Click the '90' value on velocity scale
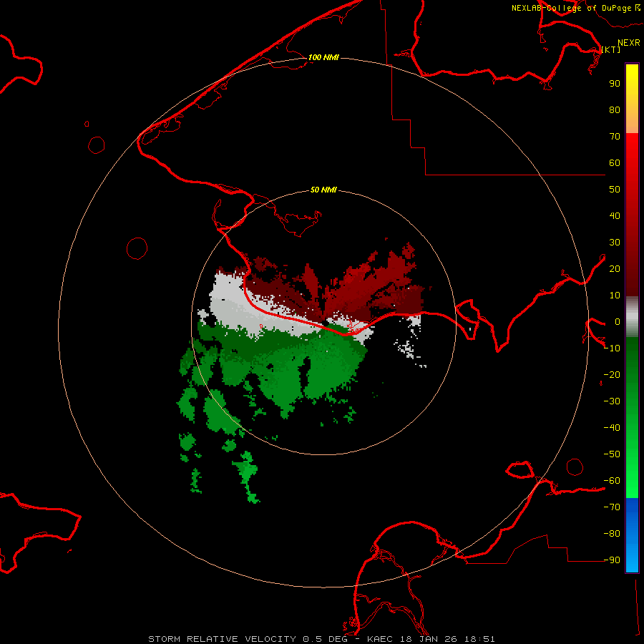Image resolution: width=644 pixels, height=644 pixels. 615,84
